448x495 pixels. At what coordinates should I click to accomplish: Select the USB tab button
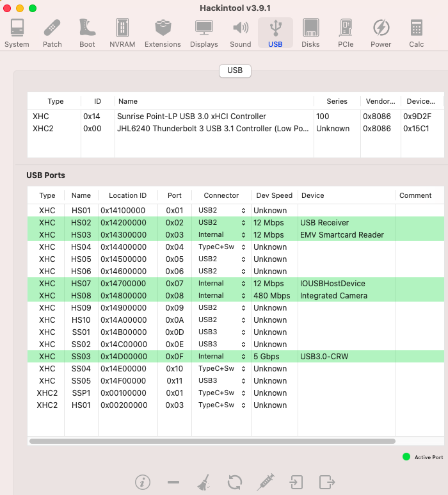coord(235,70)
